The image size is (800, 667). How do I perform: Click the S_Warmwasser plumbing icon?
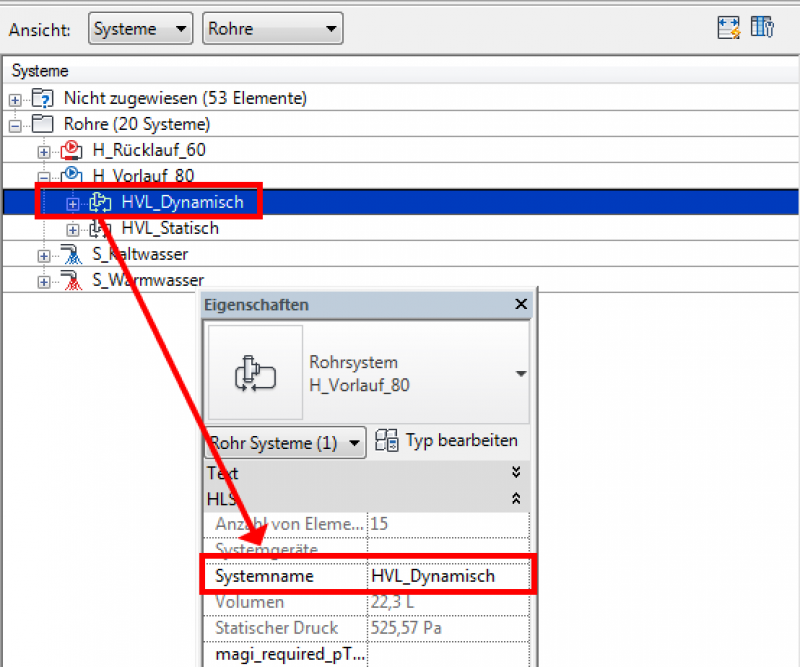(72, 280)
